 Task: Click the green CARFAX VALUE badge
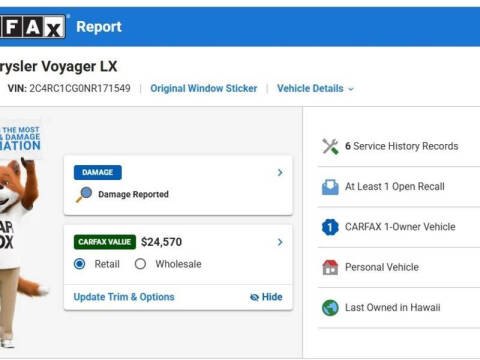click(x=105, y=242)
